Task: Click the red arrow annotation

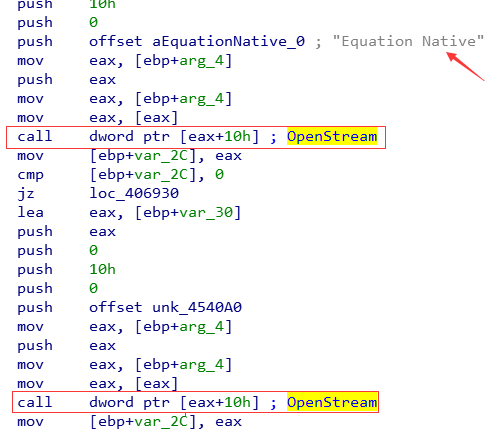Action: point(465,66)
